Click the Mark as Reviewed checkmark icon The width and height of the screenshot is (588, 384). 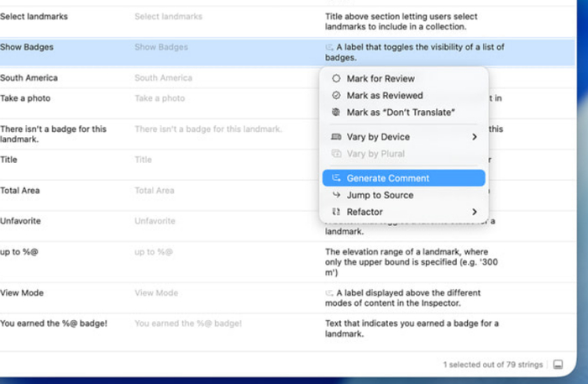(336, 96)
